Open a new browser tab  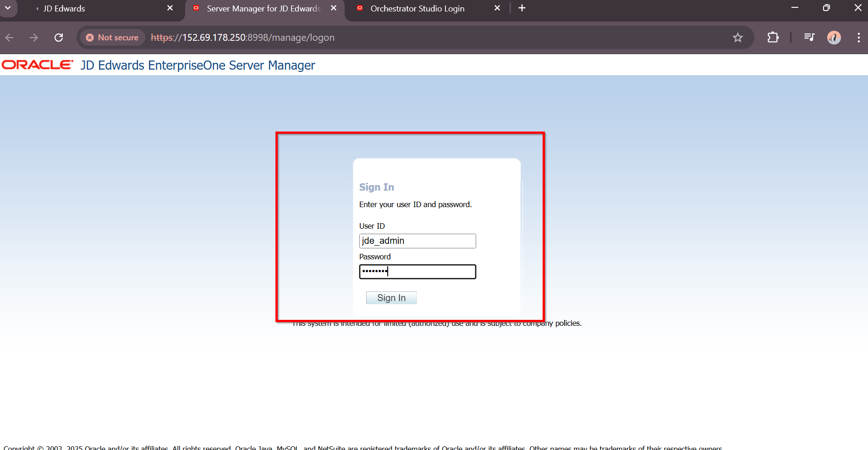(522, 8)
